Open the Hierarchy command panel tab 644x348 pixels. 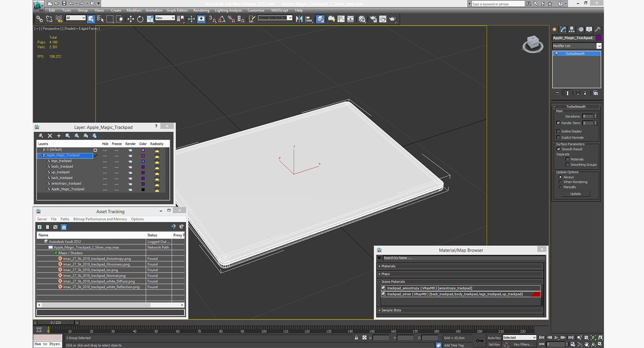click(572, 30)
